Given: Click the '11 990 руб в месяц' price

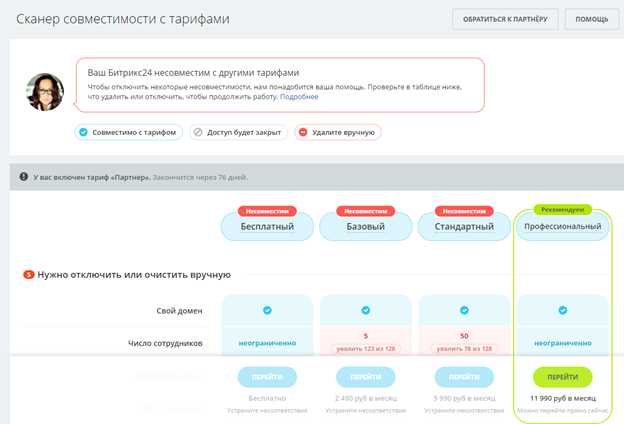Looking at the screenshot, I should tap(563, 398).
